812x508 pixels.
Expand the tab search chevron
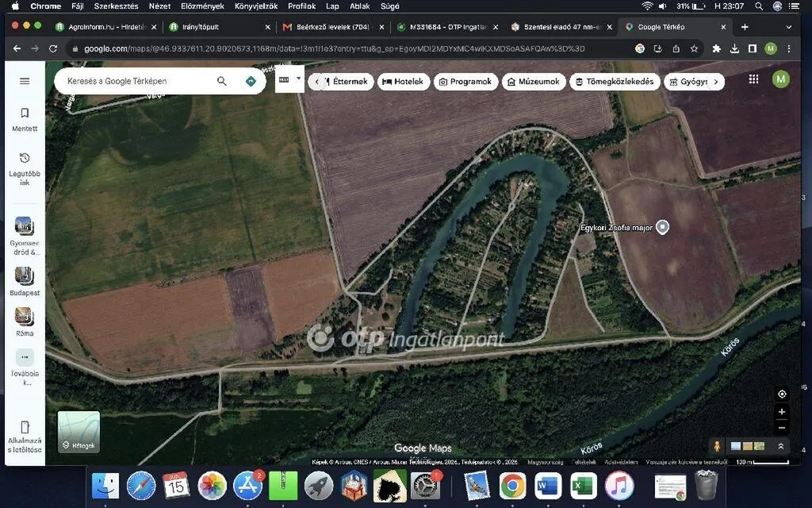[789, 27]
